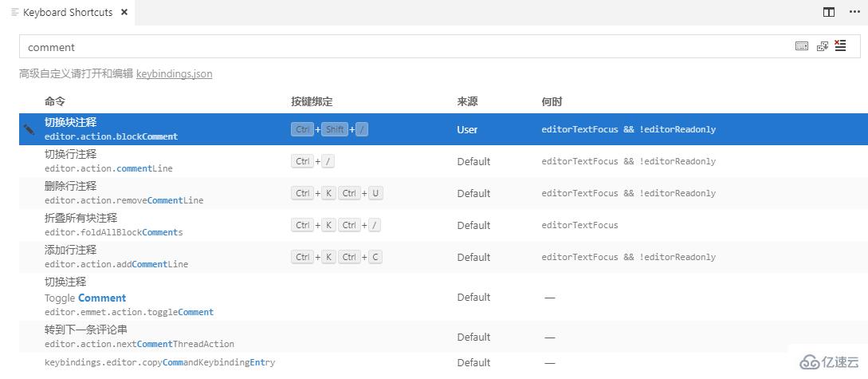Click the split editor icon
The width and height of the screenshot is (868, 379).
(829, 12)
